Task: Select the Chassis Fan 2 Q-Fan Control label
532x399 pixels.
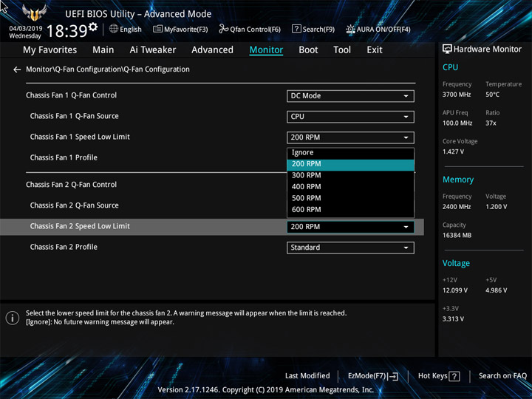Action: 71,185
